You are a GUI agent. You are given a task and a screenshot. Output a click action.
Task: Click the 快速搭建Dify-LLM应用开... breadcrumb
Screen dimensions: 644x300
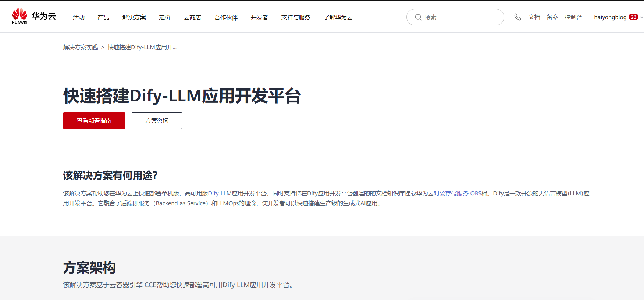(x=142, y=47)
